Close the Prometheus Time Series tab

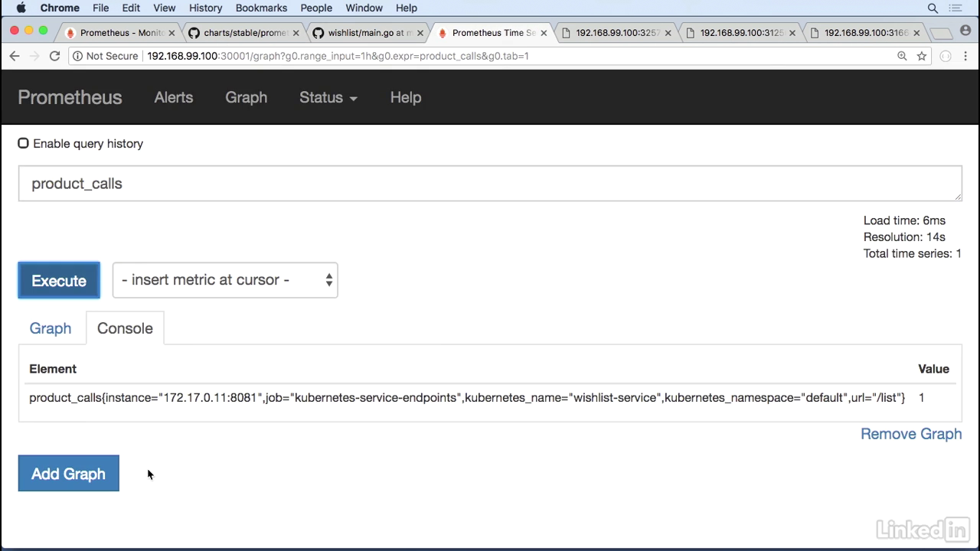(544, 33)
